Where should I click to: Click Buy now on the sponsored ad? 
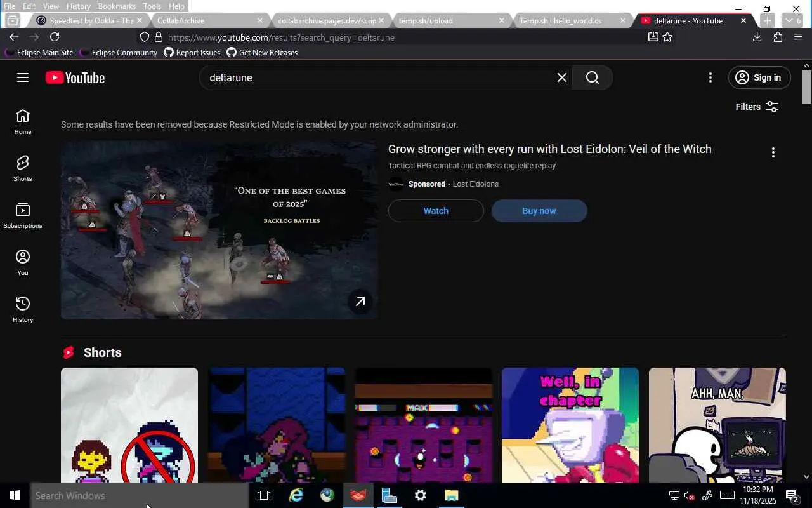[x=539, y=211]
